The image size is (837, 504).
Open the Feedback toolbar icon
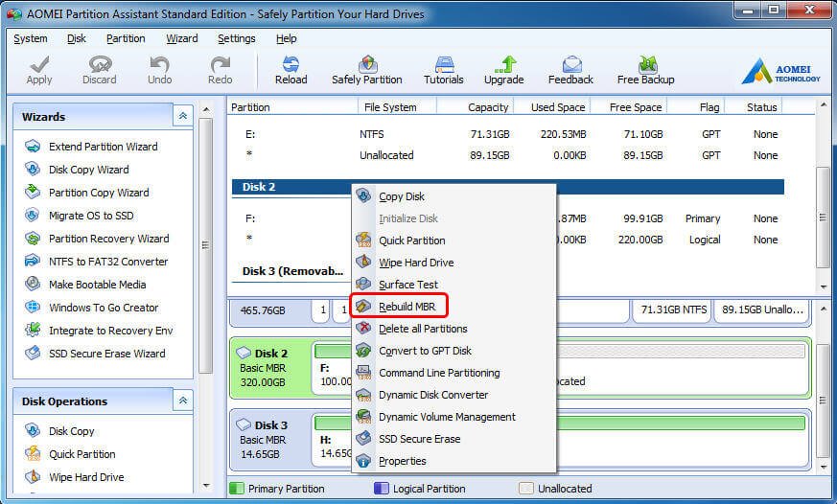coord(570,70)
